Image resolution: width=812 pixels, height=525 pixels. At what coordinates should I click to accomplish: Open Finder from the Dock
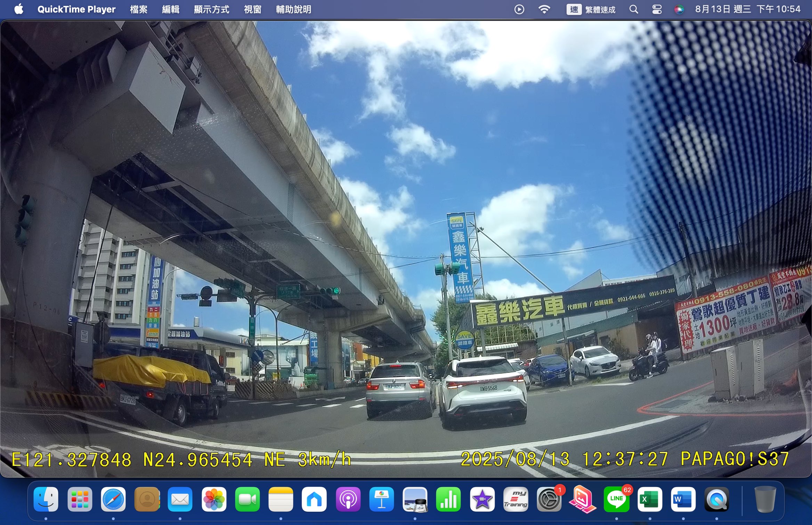click(x=46, y=500)
